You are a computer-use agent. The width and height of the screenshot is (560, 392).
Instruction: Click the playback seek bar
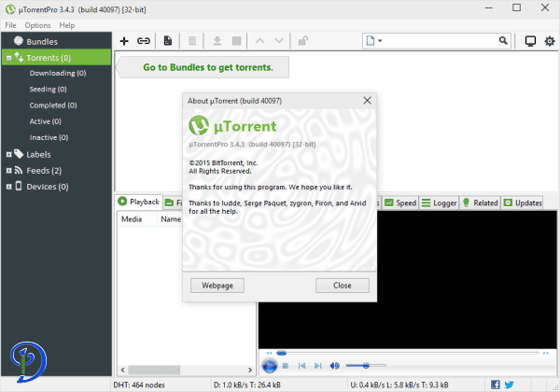(408, 353)
